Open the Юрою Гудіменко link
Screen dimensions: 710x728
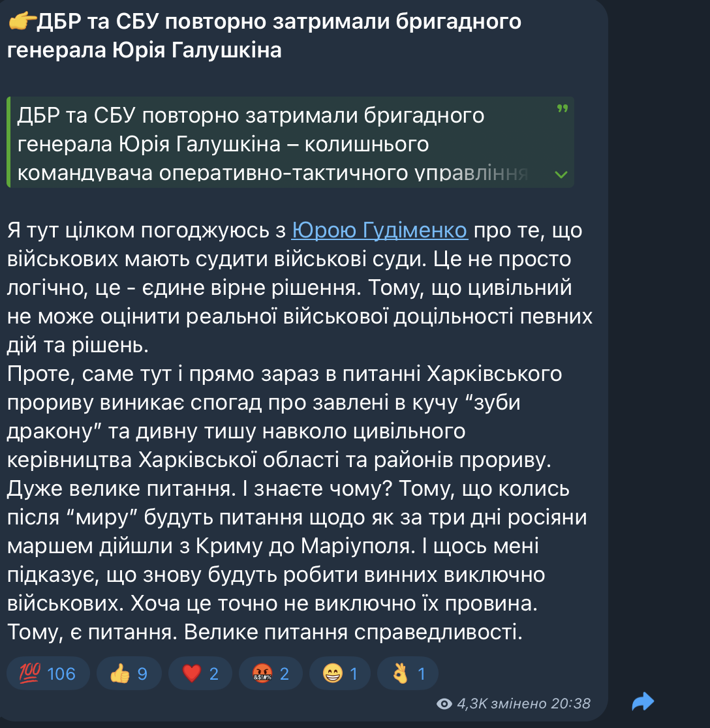tap(379, 230)
